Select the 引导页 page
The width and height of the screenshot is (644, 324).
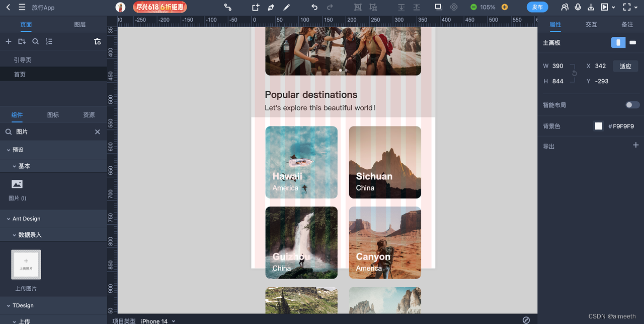click(x=53, y=60)
